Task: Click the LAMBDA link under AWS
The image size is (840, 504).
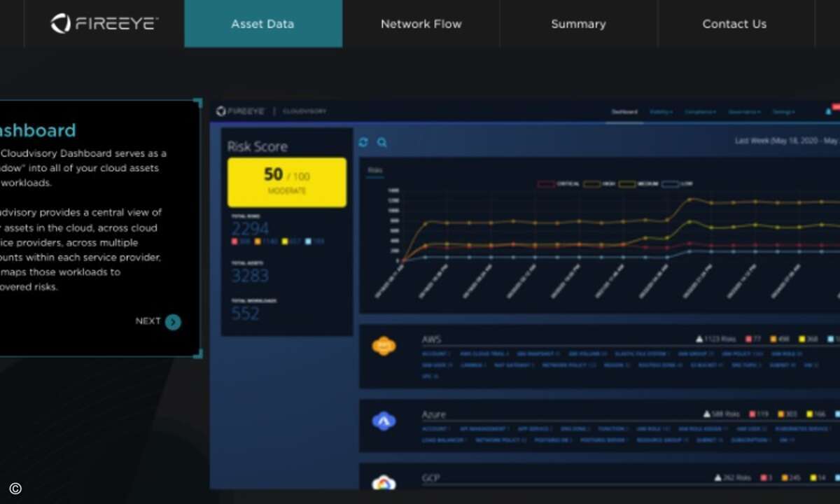Action: coord(472,365)
